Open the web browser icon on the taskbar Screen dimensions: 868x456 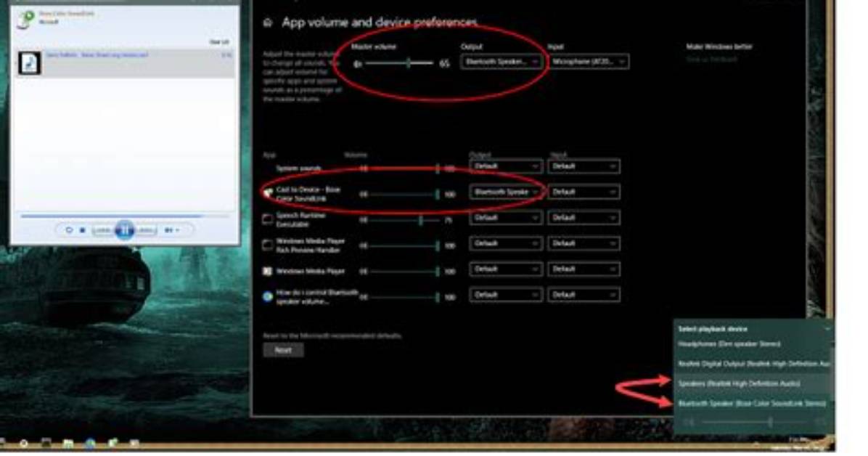pos(90,443)
